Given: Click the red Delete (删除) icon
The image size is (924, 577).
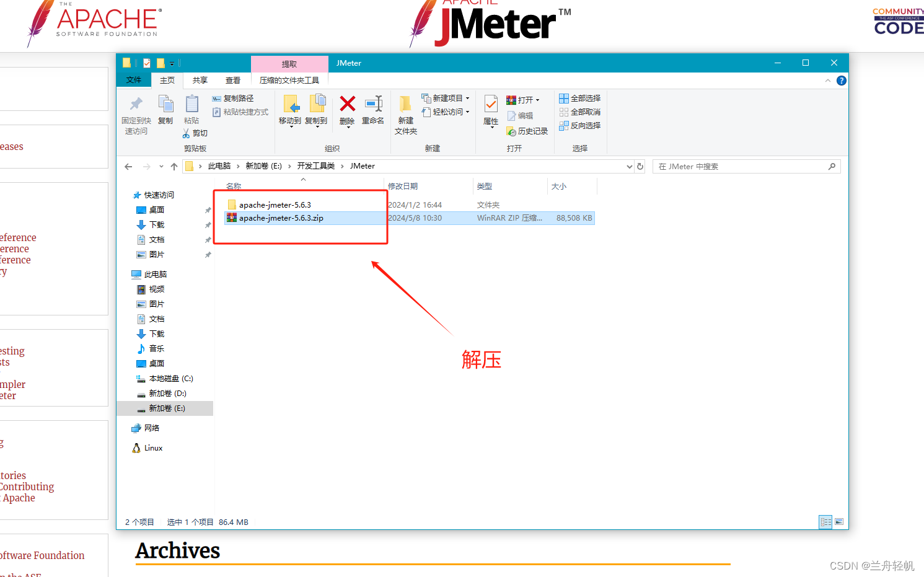Looking at the screenshot, I should (348, 104).
